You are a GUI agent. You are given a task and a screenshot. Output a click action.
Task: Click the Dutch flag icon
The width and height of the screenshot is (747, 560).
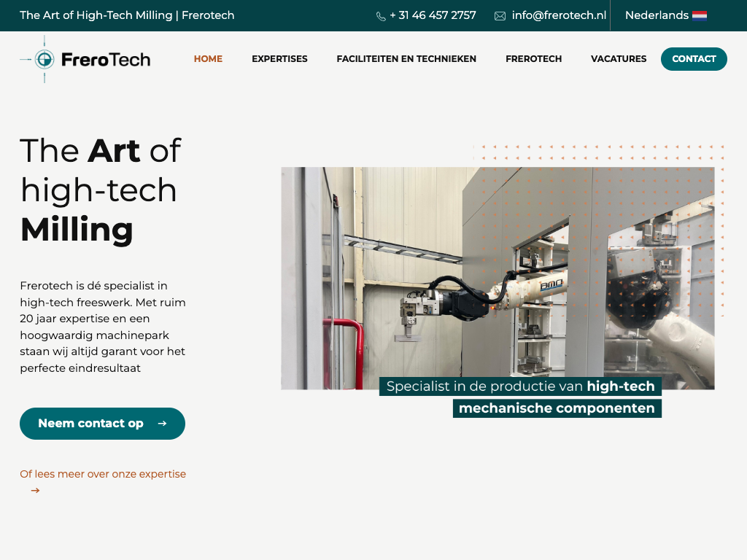[700, 15]
